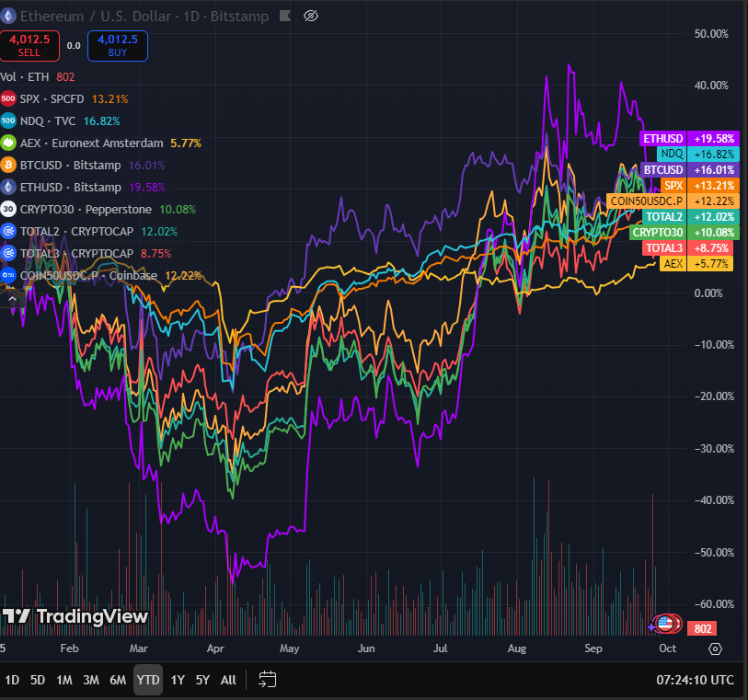Select the active YTD time range
Viewport: 748px width, 700px height.
148,680
